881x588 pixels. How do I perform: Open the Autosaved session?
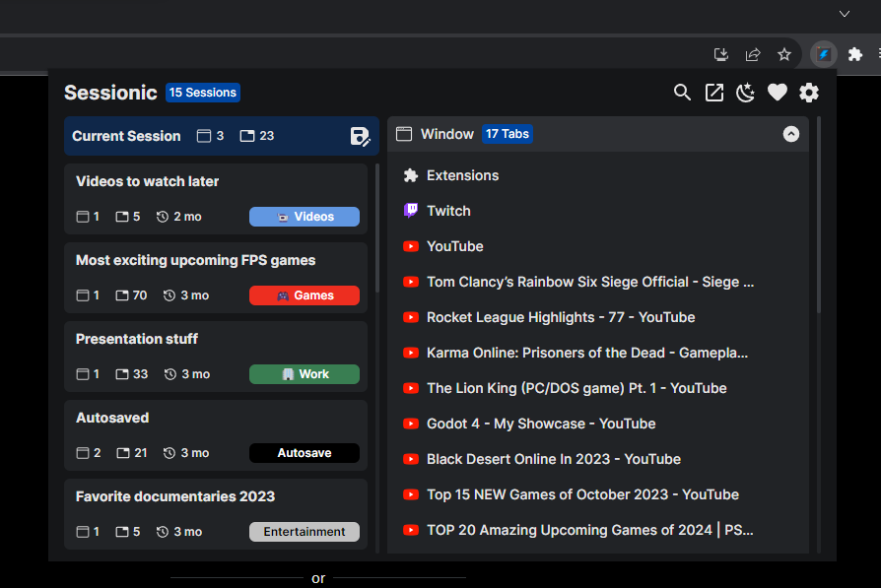[x=216, y=435]
